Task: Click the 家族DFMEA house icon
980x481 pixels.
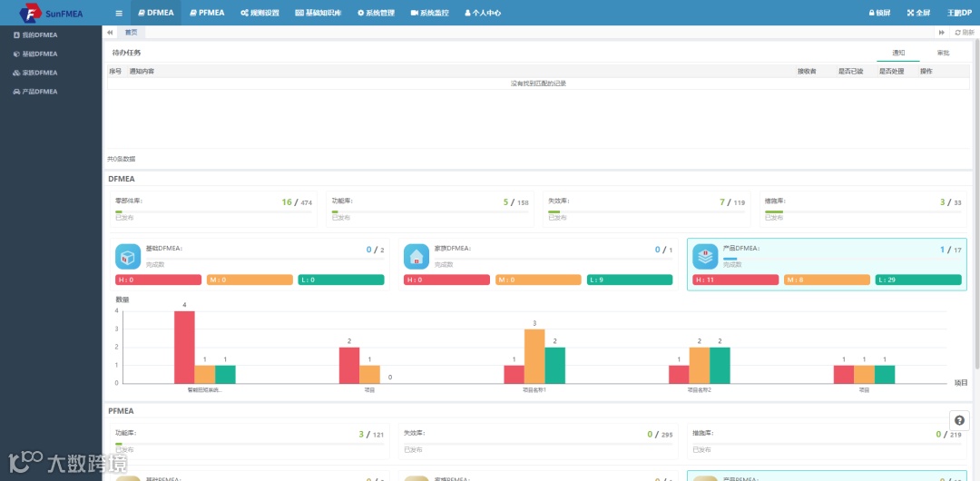Action: point(416,257)
